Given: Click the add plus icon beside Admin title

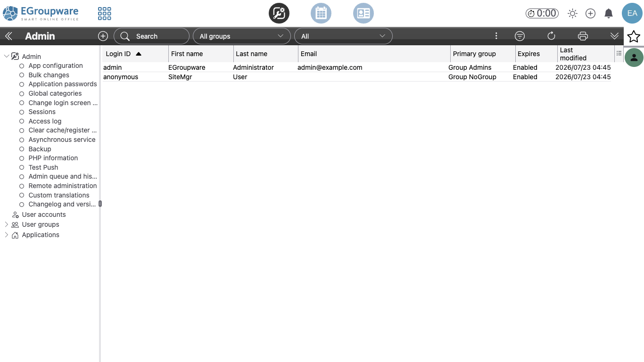Looking at the screenshot, I should click(103, 36).
